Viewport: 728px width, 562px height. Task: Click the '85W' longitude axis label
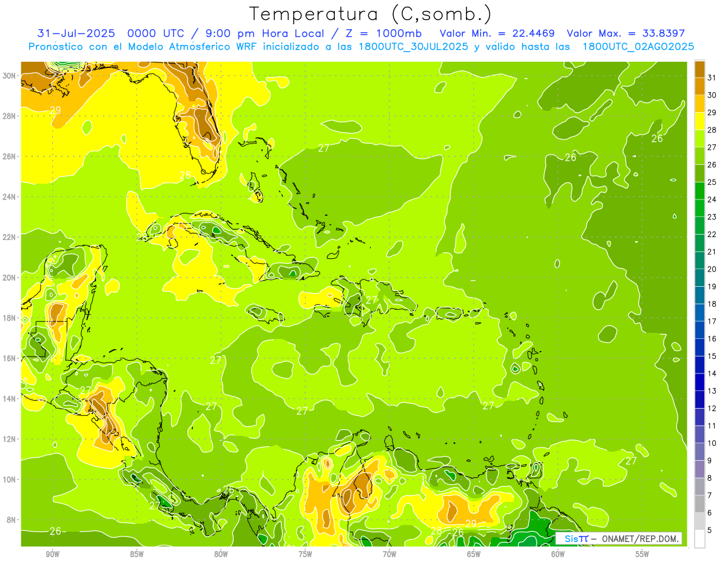pyautogui.click(x=136, y=554)
